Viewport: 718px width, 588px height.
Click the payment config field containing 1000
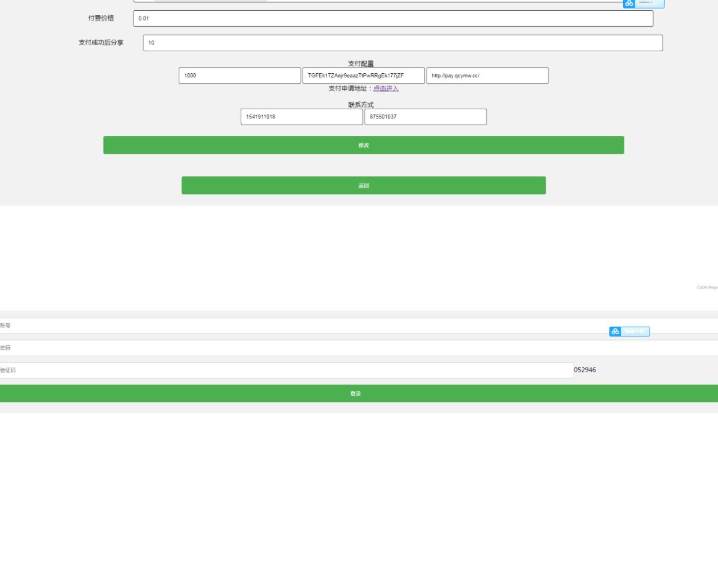(x=240, y=76)
